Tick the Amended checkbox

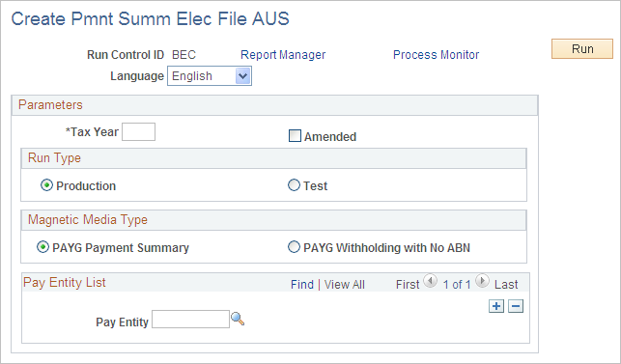[295, 136]
